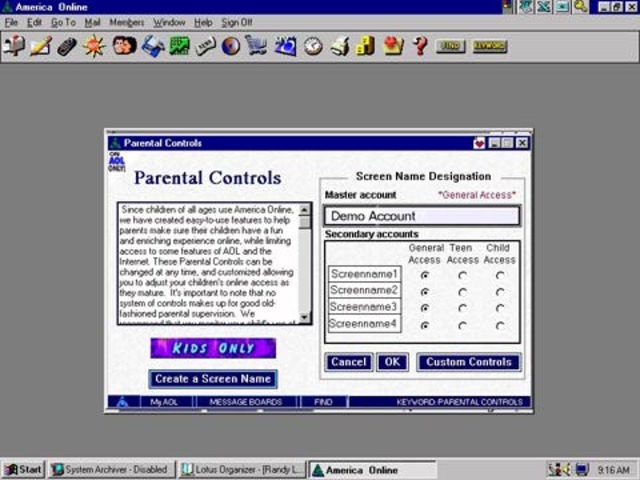Select General Access for Screenname1
This screenshot has width=640, height=480.
[x=425, y=276]
